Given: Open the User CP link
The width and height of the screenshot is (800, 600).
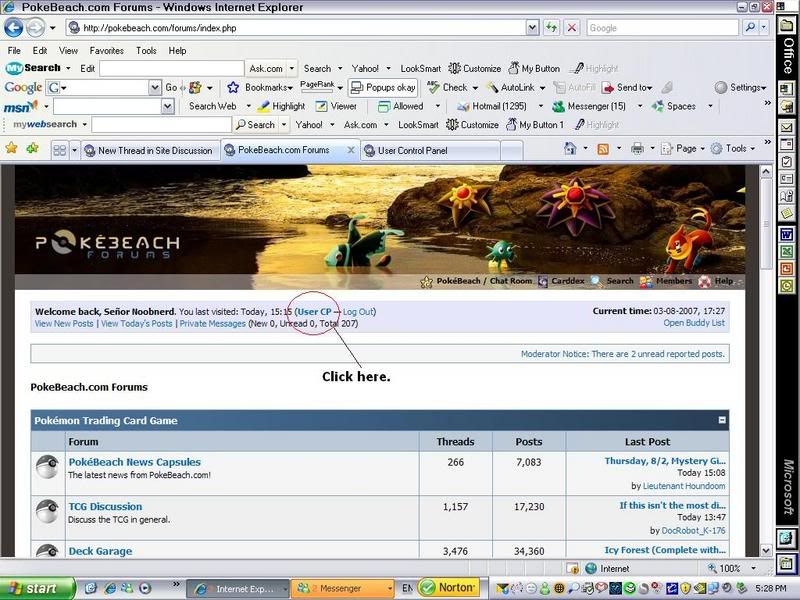Looking at the screenshot, I should point(314,312).
